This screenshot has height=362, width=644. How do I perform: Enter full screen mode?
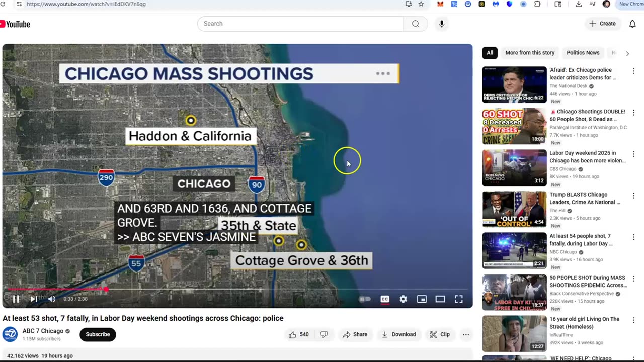click(459, 299)
